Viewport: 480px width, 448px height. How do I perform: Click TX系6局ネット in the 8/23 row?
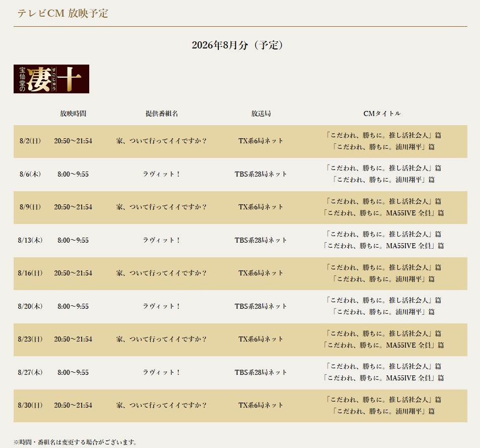coord(261,340)
